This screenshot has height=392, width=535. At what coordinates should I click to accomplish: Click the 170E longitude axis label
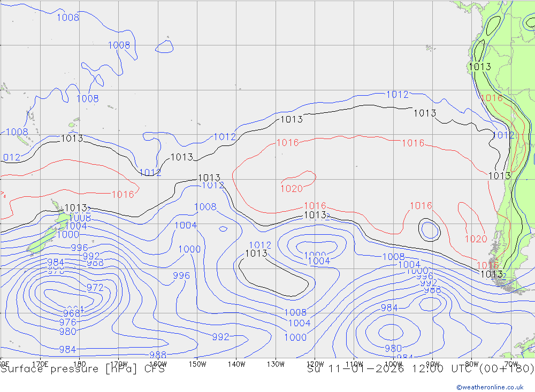40,364
